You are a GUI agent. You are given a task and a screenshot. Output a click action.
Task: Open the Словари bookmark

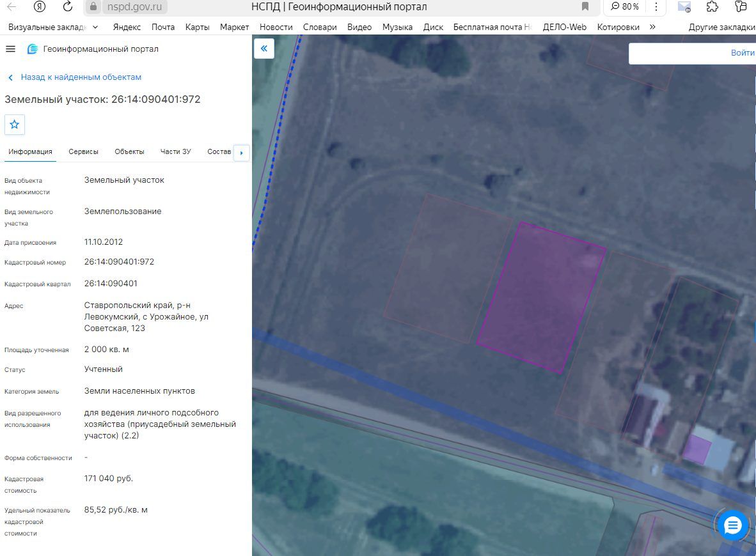click(320, 27)
